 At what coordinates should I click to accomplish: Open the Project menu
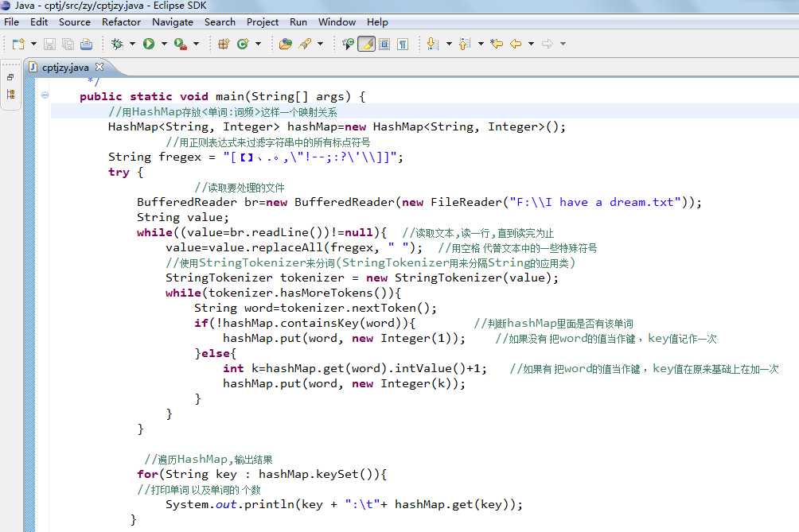coord(263,22)
